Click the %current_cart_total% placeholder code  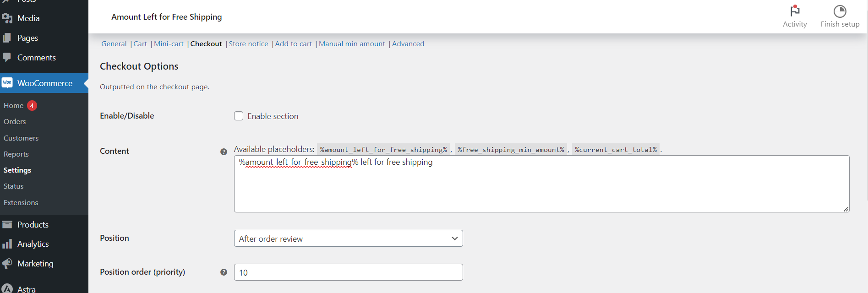coord(616,150)
